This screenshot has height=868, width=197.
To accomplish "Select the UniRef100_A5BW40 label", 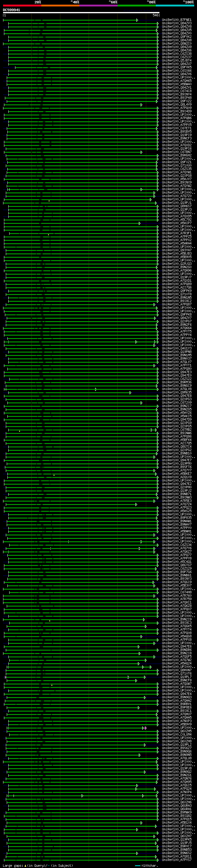I will [x=177, y=84].
